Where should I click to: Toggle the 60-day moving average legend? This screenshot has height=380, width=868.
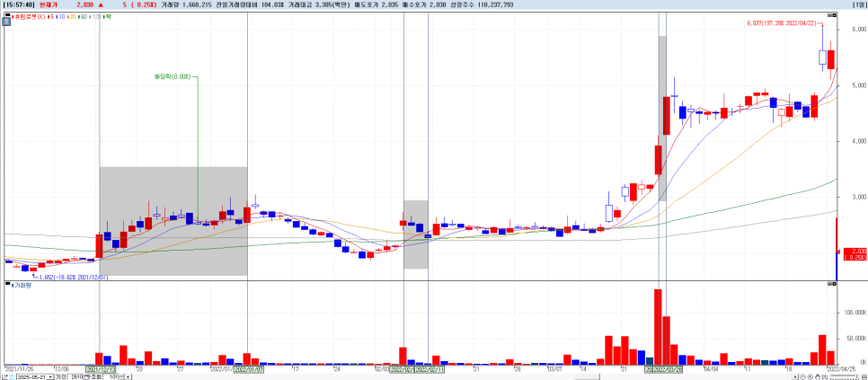pyautogui.click(x=83, y=16)
